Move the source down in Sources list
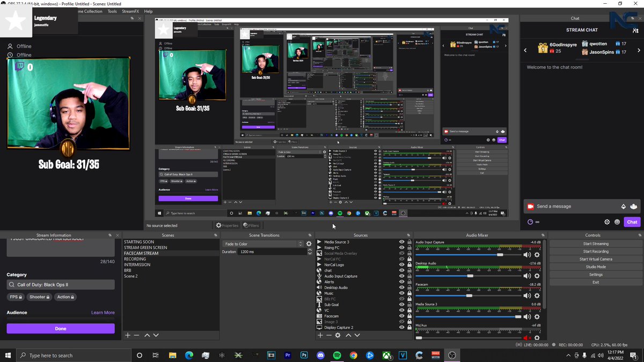Image resolution: width=644 pixels, height=362 pixels. (357, 335)
